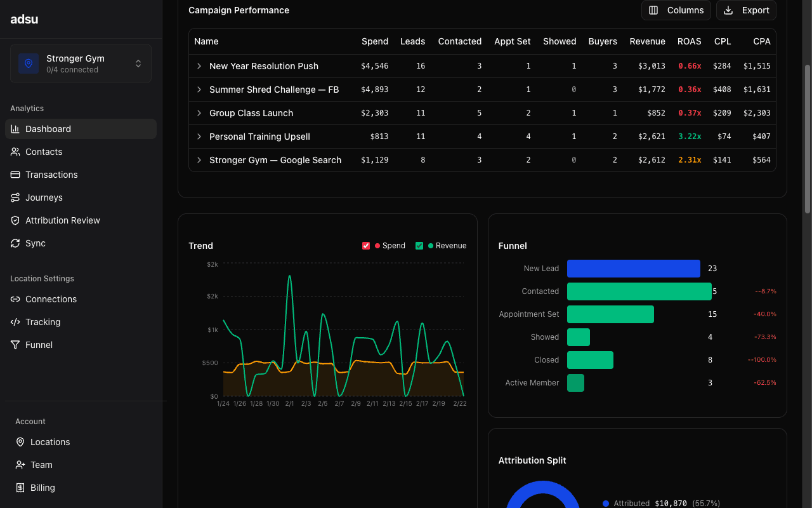This screenshot has height=508, width=812.
Task: Uncheck the Spend checkbox in Trend chart
Action: point(366,245)
